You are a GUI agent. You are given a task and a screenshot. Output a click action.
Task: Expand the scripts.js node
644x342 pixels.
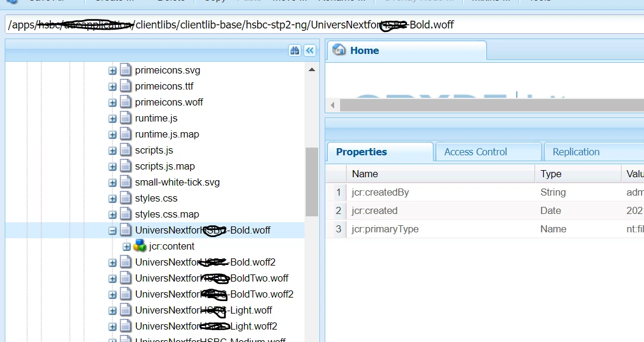(112, 151)
